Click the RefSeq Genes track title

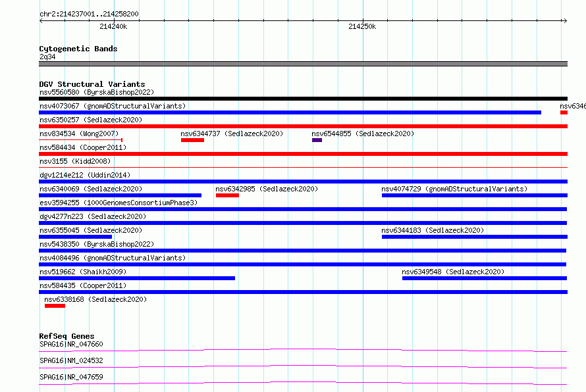click(x=67, y=336)
